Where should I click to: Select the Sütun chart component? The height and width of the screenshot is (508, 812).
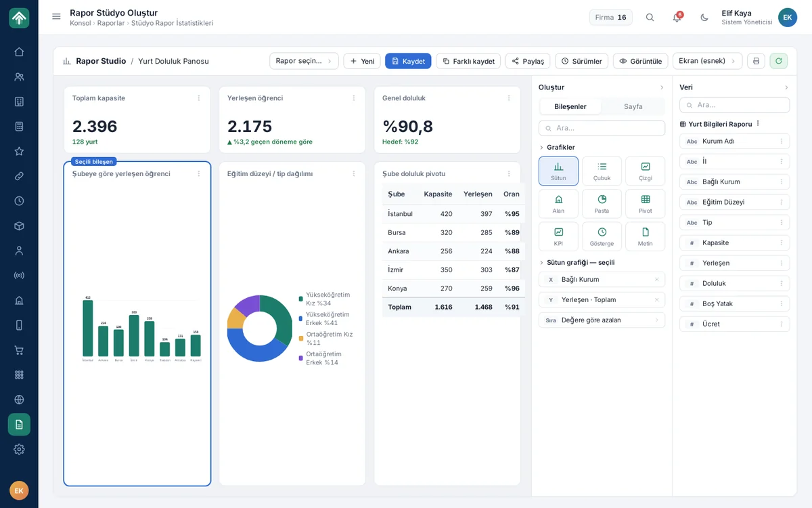558,171
